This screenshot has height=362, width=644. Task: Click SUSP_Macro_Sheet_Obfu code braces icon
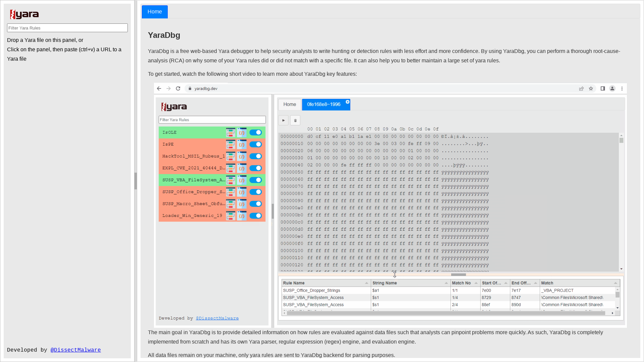(242, 204)
